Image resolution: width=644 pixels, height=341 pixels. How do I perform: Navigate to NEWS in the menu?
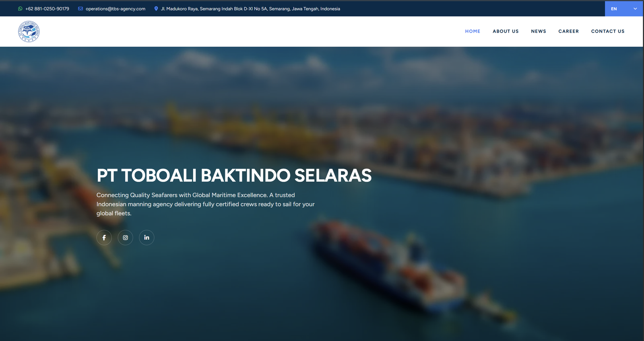point(539,31)
